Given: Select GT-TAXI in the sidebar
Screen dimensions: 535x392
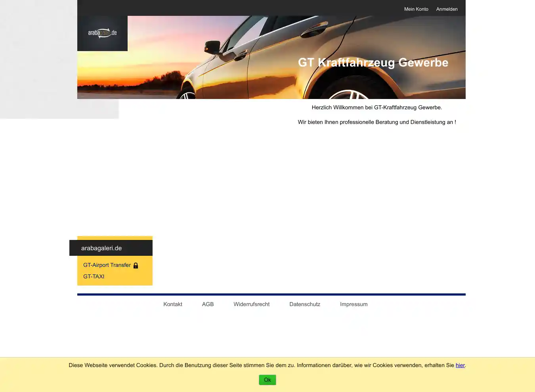Looking at the screenshot, I should pyautogui.click(x=94, y=277).
